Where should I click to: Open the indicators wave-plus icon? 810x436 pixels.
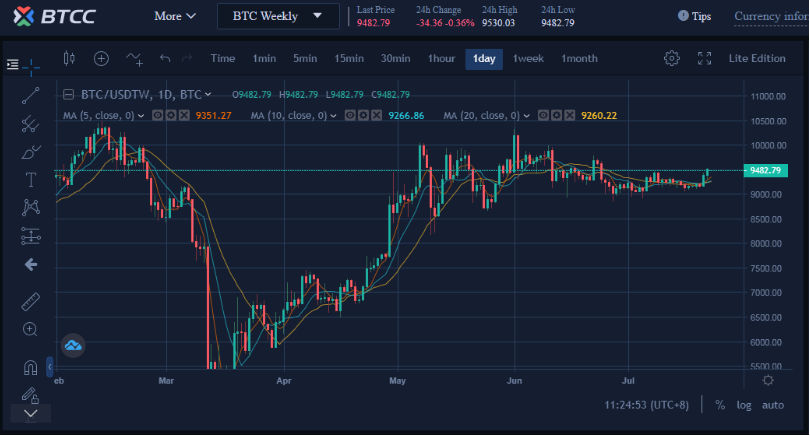click(x=134, y=58)
